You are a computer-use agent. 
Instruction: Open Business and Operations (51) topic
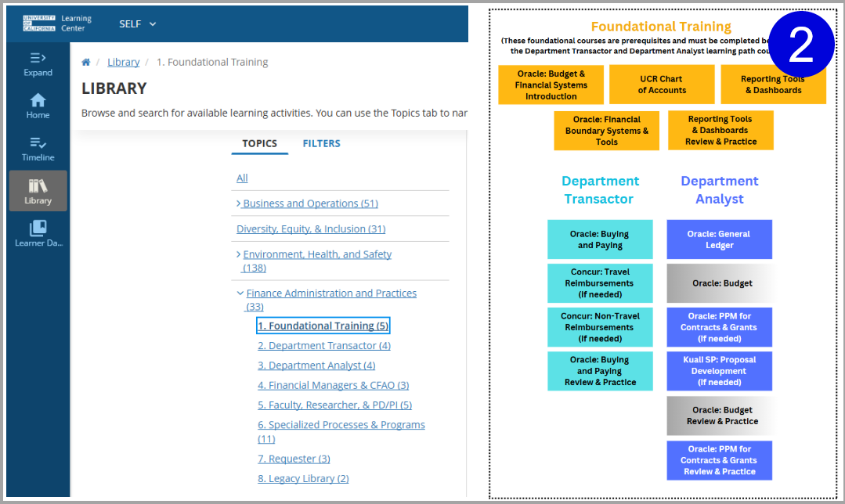pyautogui.click(x=310, y=203)
